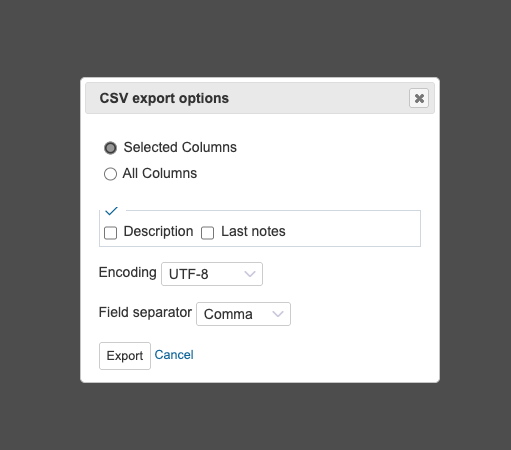Select the Selected Columns radio button
Viewport: 511px width, 450px height.
tap(110, 148)
